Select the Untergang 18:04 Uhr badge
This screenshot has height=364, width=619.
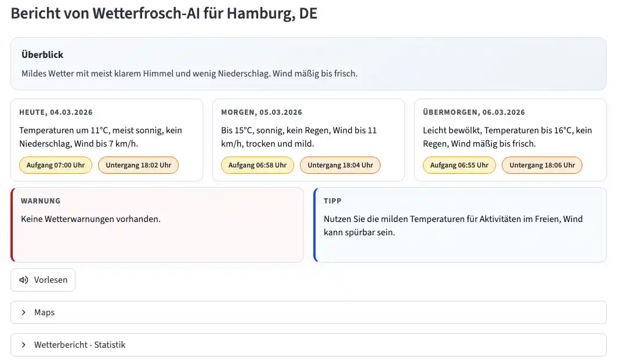point(340,165)
